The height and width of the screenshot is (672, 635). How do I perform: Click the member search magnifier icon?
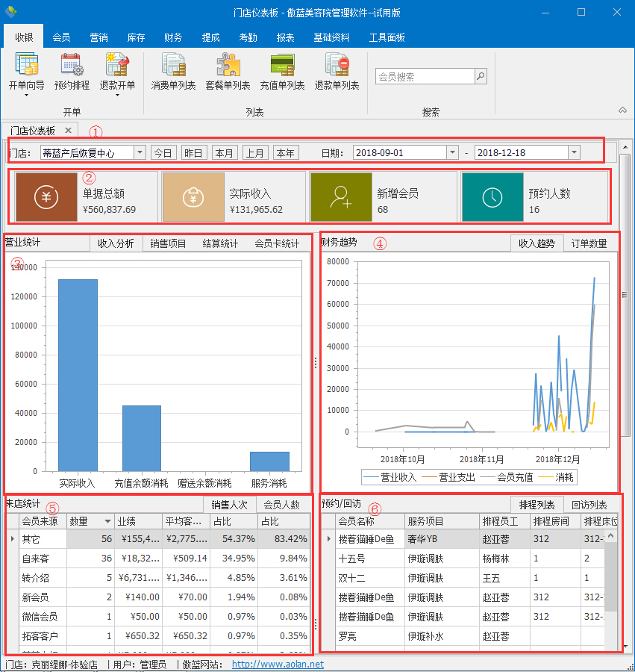[481, 76]
